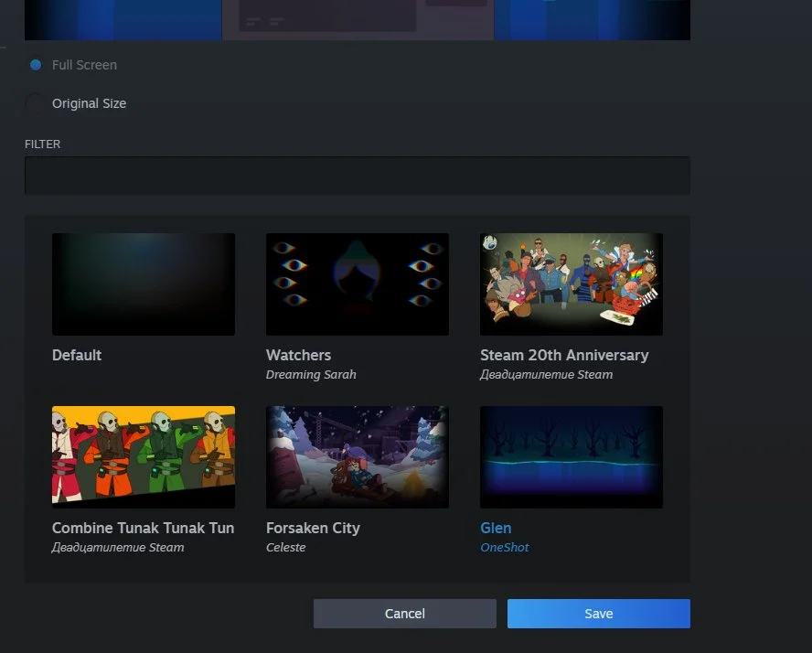812x653 pixels.
Task: Click the Default background label
Action: (77, 355)
